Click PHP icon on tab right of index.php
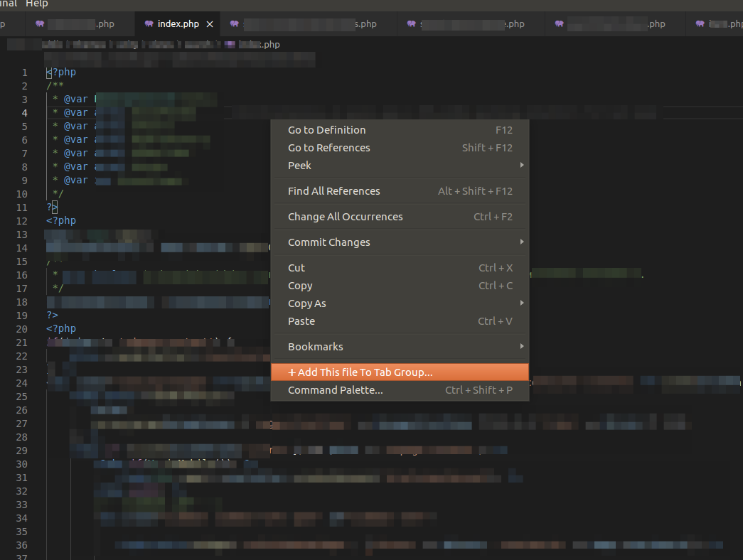Image resolution: width=743 pixels, height=560 pixels. point(234,23)
